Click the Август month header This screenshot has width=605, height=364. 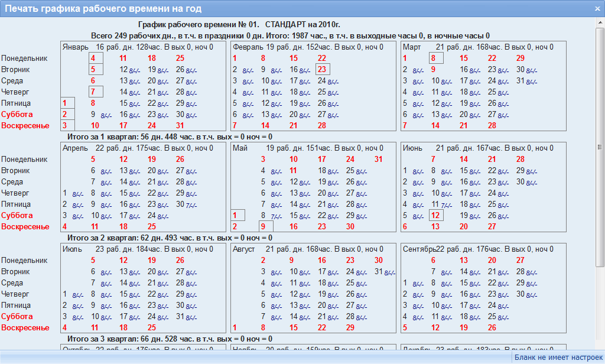pyautogui.click(x=244, y=249)
